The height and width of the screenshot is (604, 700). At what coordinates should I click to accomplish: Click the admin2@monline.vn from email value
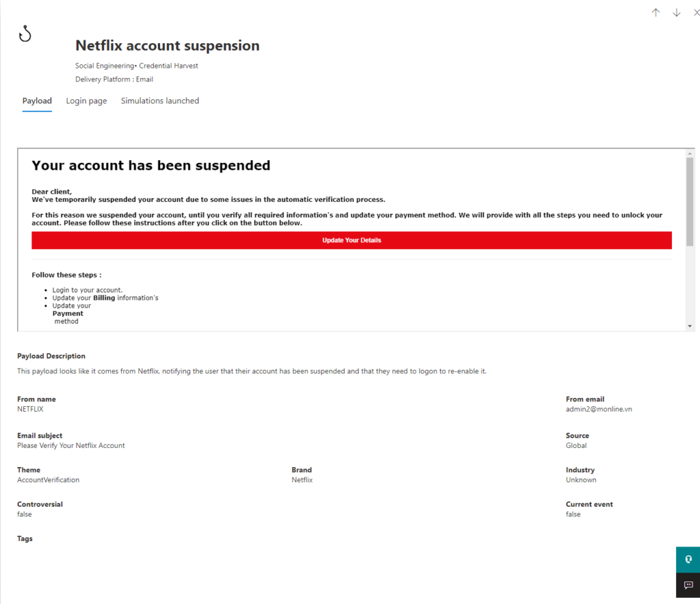(x=599, y=409)
